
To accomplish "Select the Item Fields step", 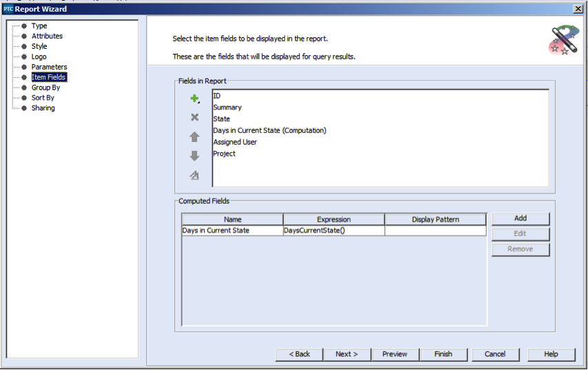I will click(x=49, y=77).
